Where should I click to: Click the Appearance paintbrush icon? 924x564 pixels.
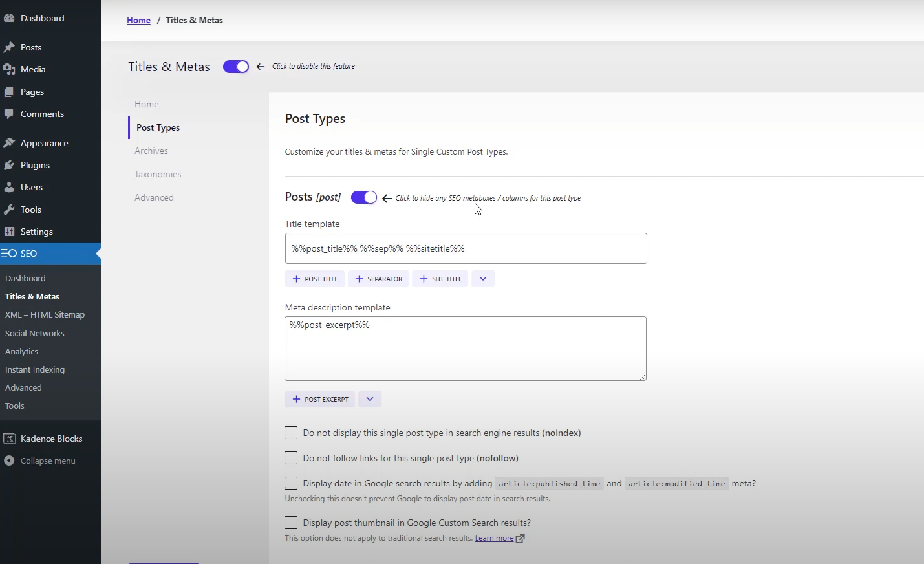tap(9, 143)
